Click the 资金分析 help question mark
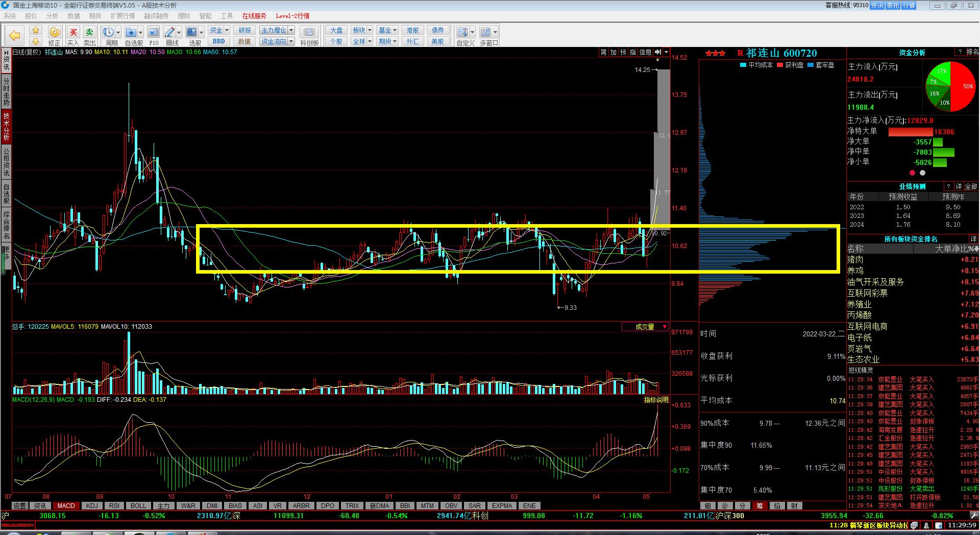The image size is (980, 535). (x=960, y=52)
